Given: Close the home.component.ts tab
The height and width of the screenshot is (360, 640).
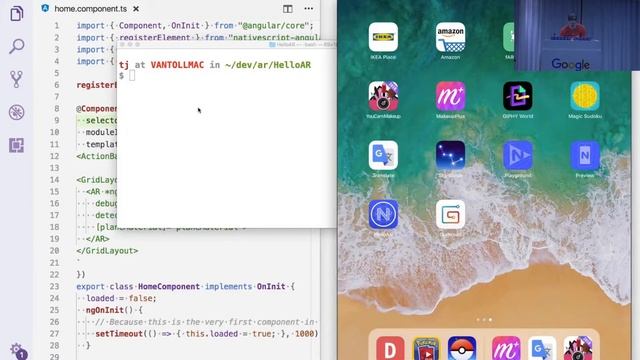Looking at the screenshot, I should tap(136, 9).
